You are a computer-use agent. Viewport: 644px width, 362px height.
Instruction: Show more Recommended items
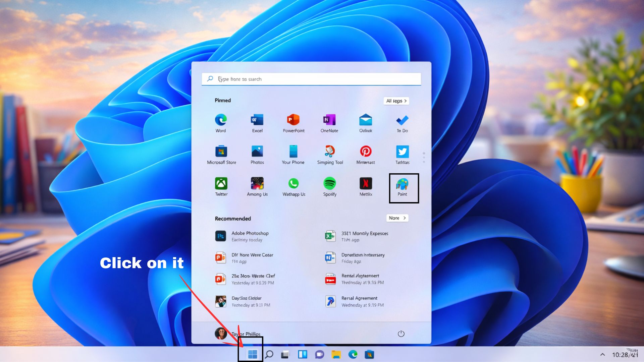click(397, 218)
